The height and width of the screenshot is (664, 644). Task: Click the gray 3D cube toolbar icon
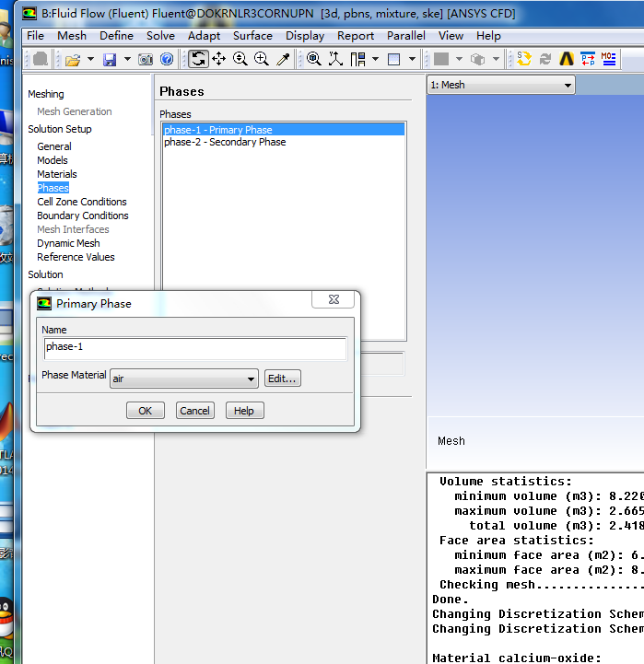coord(478,59)
